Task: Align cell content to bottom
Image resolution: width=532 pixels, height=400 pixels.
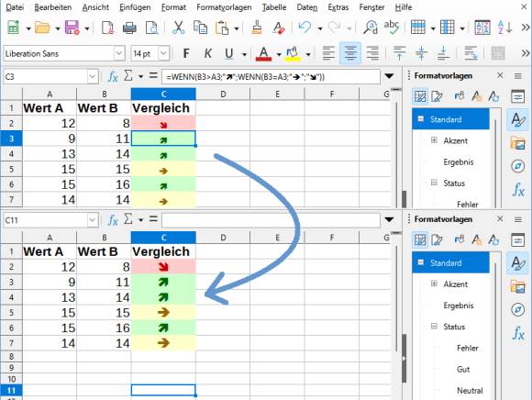Action: point(443,53)
